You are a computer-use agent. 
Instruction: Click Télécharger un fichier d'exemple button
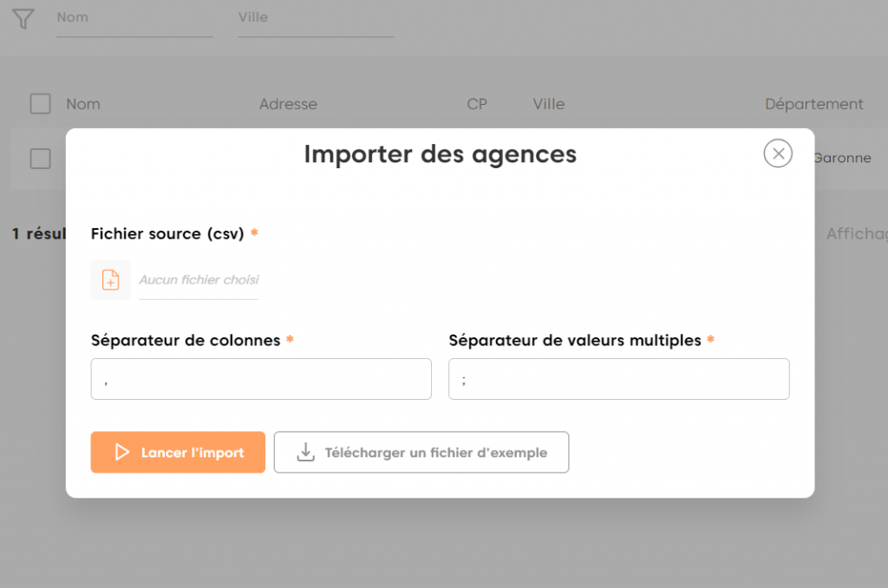[x=421, y=452]
